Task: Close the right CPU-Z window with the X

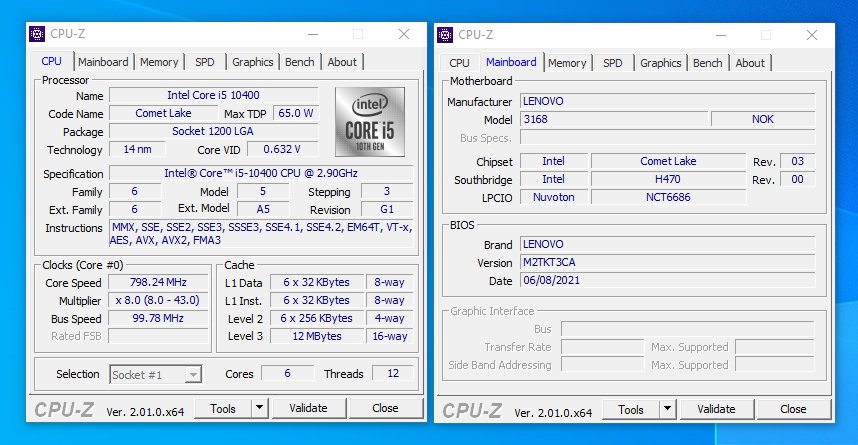Action: click(x=812, y=35)
